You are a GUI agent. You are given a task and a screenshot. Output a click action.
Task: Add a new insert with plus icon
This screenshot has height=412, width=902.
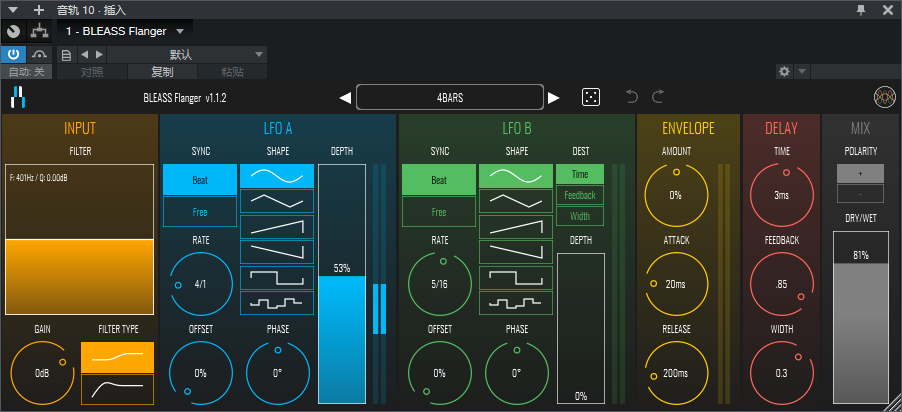(x=39, y=10)
